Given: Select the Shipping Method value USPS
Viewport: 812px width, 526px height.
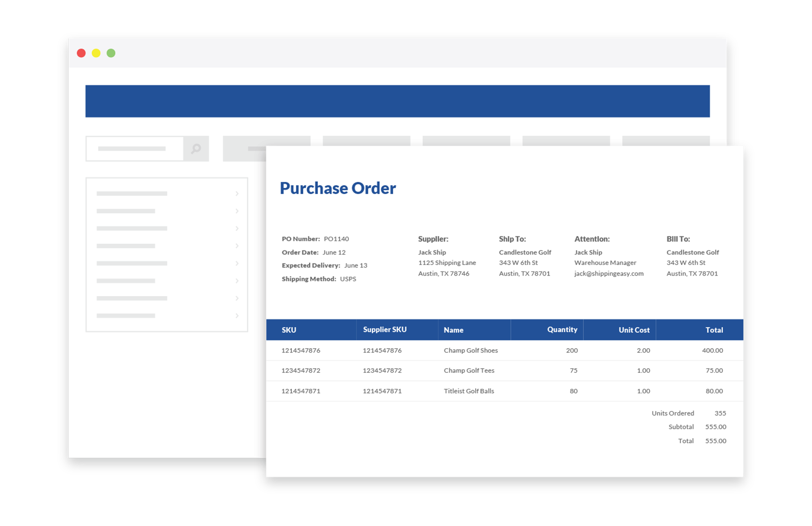Looking at the screenshot, I should pos(348,279).
